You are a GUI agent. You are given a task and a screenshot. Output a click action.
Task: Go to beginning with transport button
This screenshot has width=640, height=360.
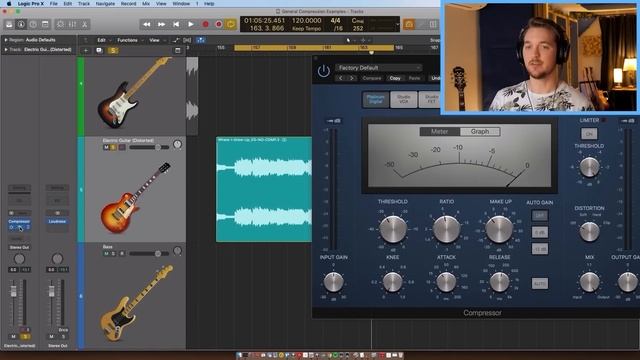(176, 24)
